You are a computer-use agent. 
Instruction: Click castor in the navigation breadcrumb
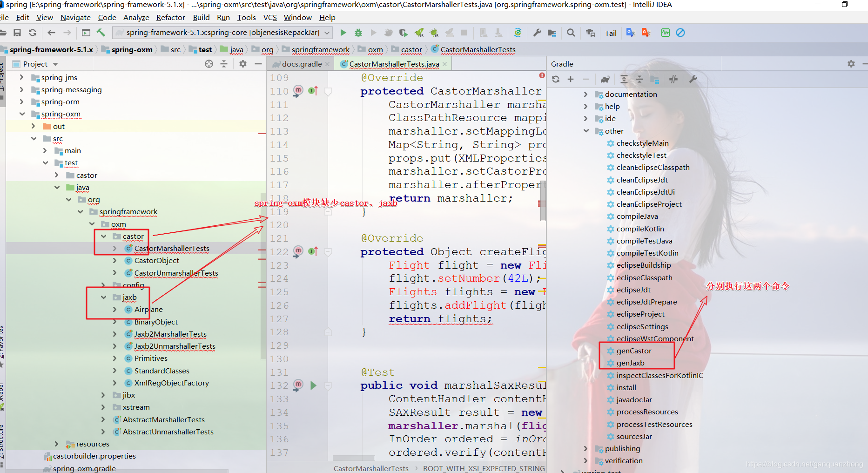411,49
